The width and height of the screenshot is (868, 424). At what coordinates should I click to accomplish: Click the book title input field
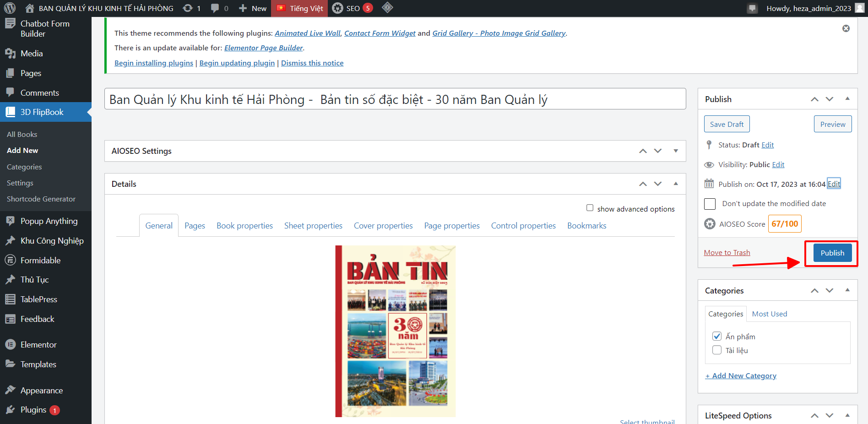pyautogui.click(x=395, y=99)
